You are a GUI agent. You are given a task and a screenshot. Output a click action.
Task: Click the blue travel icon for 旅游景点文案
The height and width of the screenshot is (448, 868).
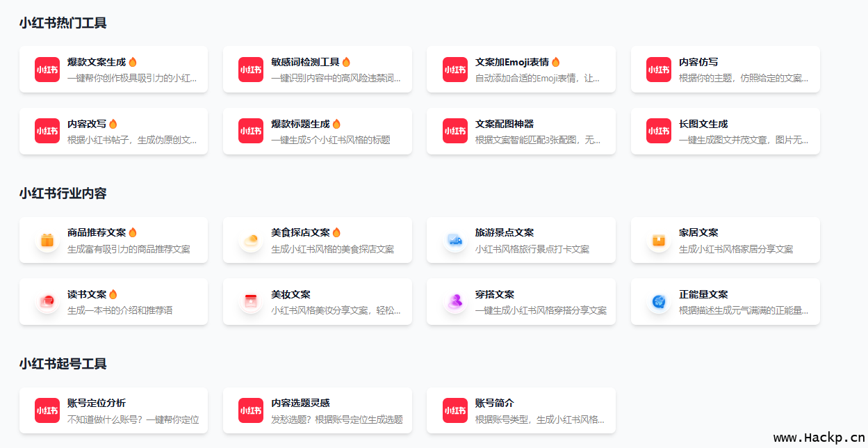coord(455,240)
